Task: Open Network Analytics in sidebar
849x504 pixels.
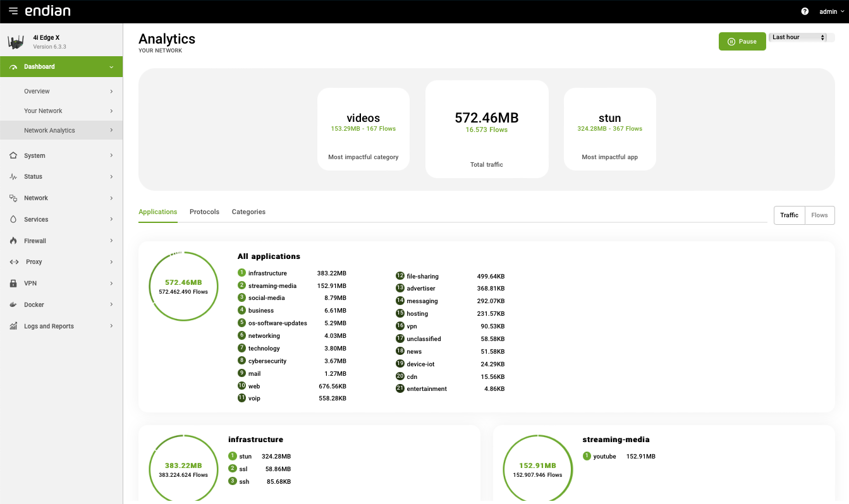Action: click(61, 131)
